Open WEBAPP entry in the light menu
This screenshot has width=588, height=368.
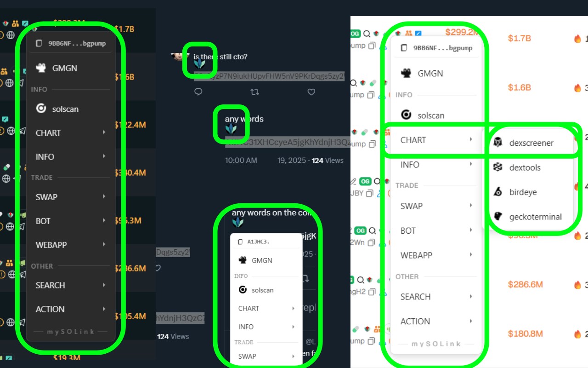[x=436, y=255]
